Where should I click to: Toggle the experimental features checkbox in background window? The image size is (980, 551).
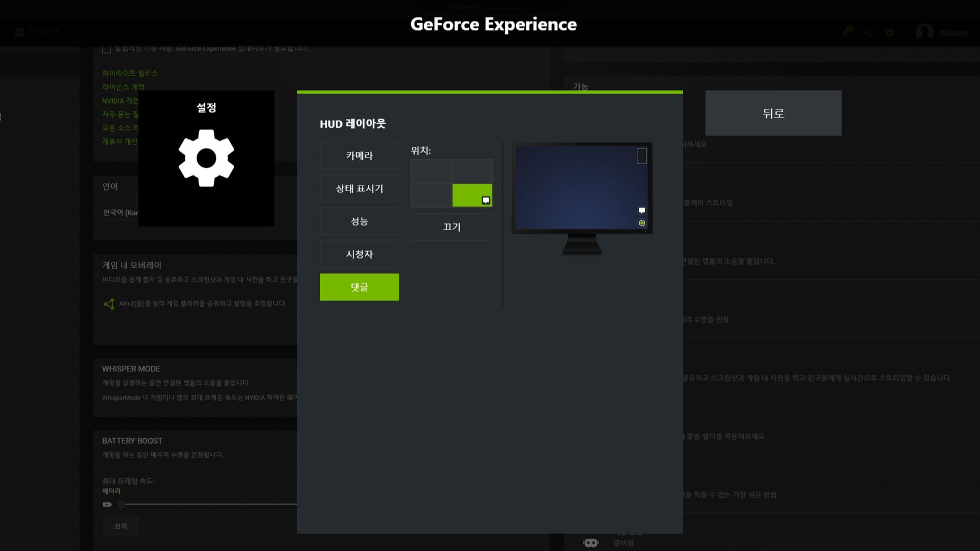pos(107,49)
